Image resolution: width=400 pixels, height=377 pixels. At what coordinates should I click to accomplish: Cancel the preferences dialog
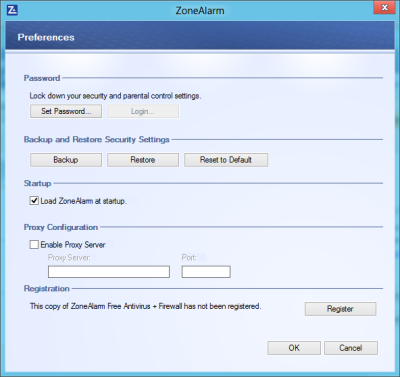pos(351,348)
